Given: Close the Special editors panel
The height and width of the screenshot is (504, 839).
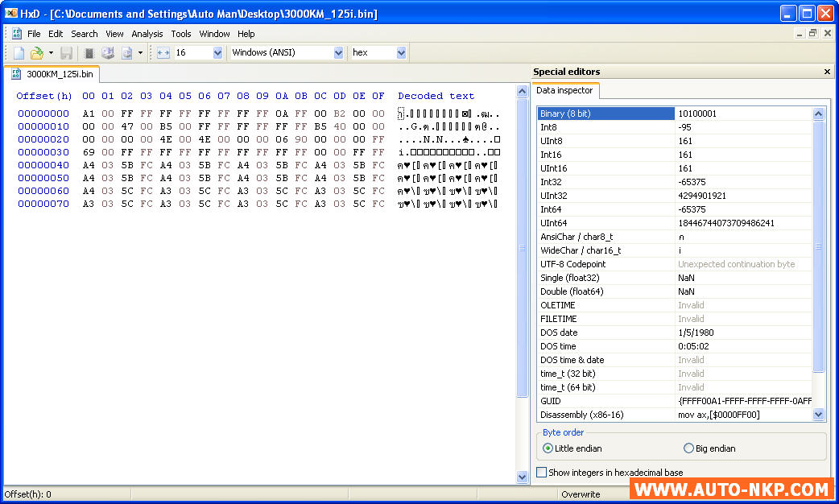Looking at the screenshot, I should 827,72.
